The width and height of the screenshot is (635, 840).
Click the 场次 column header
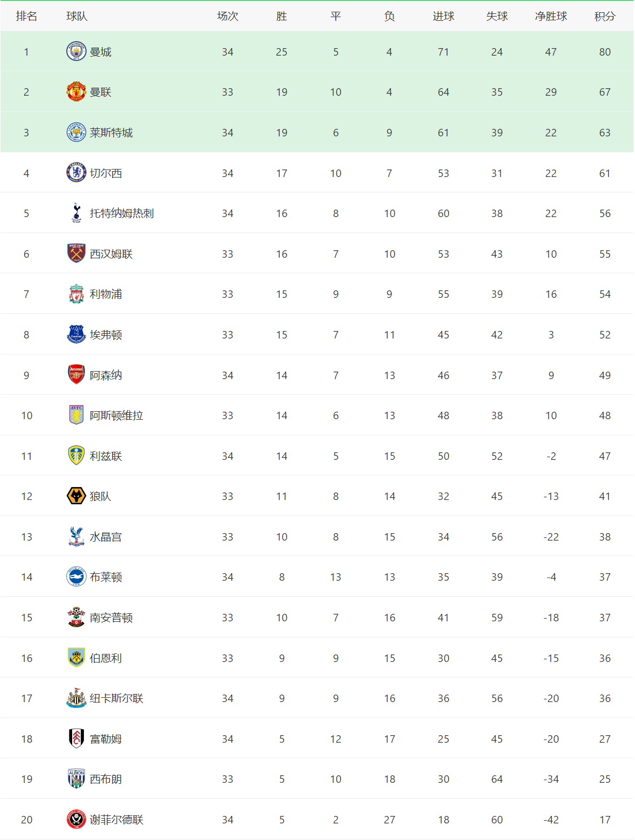click(x=228, y=16)
